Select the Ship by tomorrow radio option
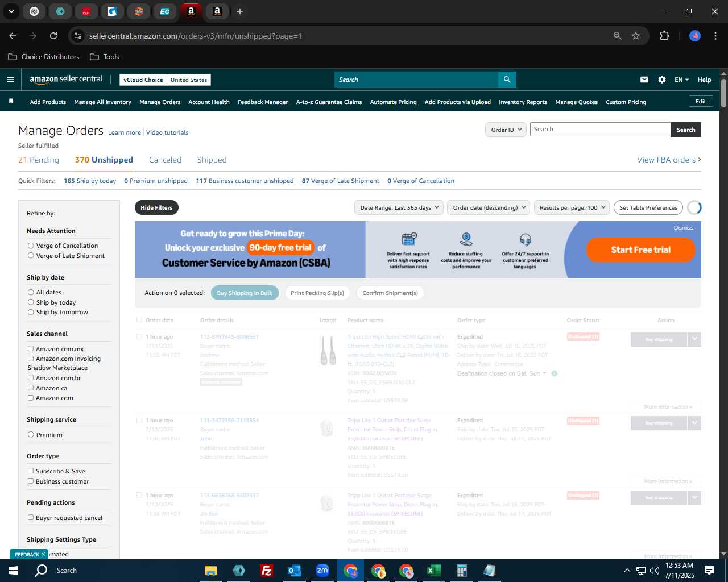Viewport: 728px width, 582px height. 31,312
